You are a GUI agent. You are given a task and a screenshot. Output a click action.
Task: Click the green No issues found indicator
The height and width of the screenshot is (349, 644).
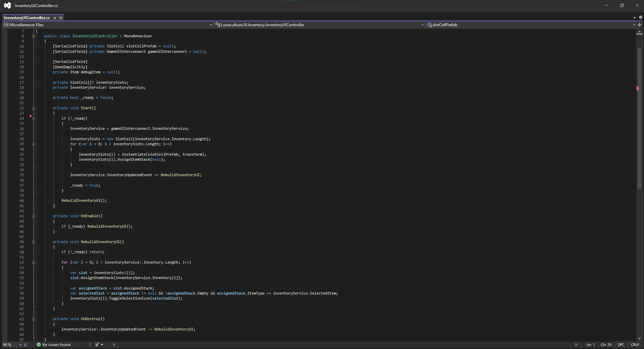(54, 345)
